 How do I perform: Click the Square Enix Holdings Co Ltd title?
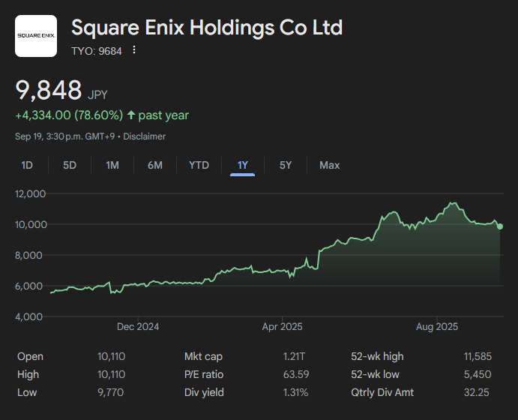207,28
